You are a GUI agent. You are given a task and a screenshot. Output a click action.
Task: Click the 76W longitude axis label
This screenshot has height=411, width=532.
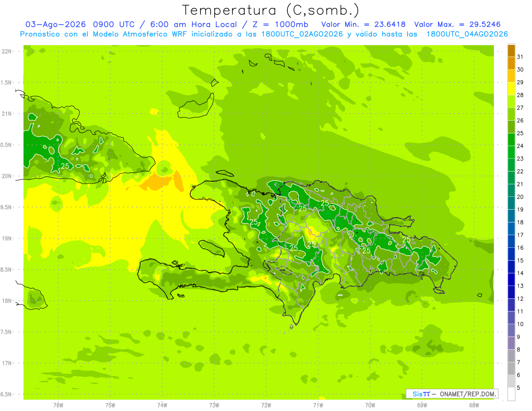58,405
